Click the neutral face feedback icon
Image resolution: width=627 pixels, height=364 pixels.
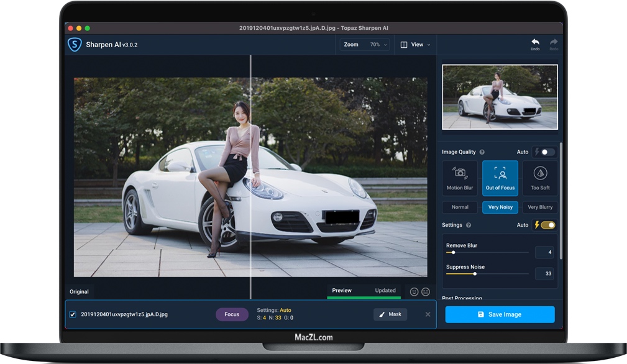(x=425, y=291)
